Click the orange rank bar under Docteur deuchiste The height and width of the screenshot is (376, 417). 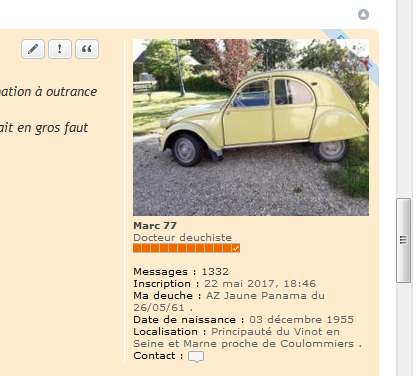tap(186, 248)
